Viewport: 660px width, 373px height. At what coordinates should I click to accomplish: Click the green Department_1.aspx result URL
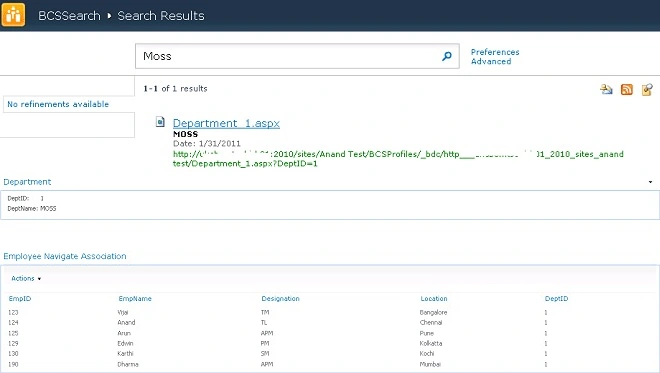tap(398, 159)
